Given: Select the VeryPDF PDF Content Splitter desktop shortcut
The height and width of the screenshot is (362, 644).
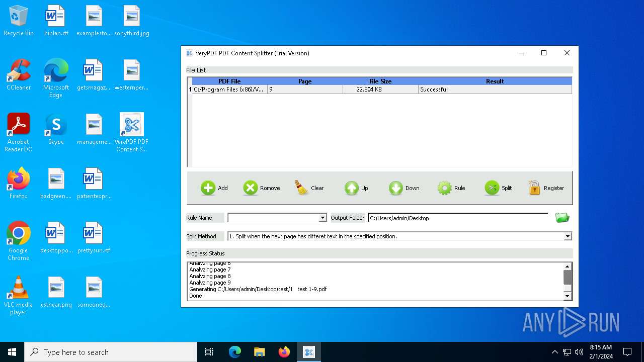Looking at the screenshot, I should (x=132, y=133).
